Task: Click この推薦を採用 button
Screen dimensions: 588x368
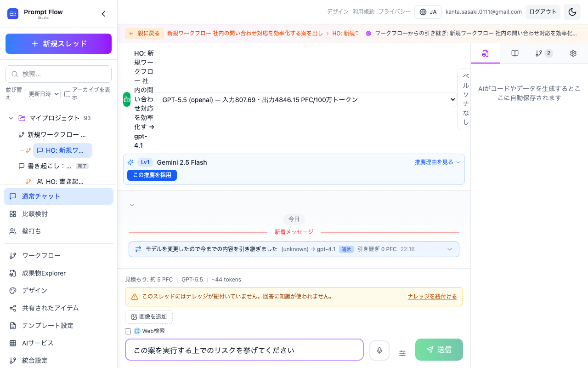Action: coord(152,175)
